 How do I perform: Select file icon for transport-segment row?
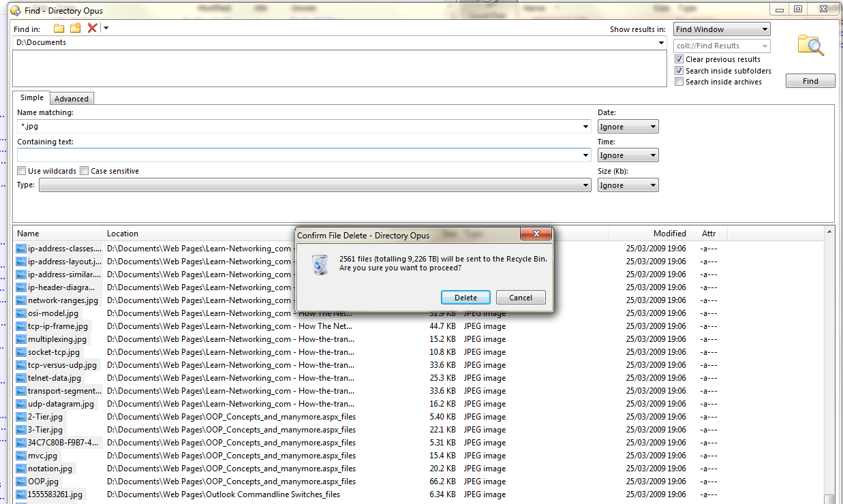pos(21,391)
